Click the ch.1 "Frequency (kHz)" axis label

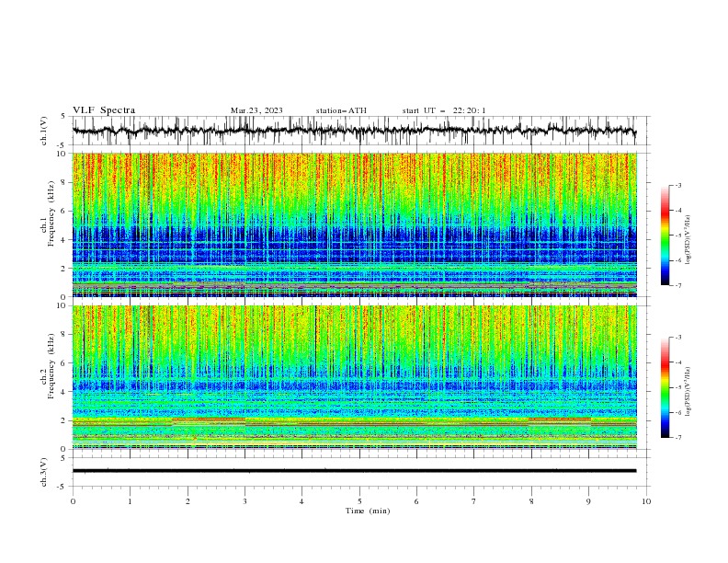click(51, 213)
